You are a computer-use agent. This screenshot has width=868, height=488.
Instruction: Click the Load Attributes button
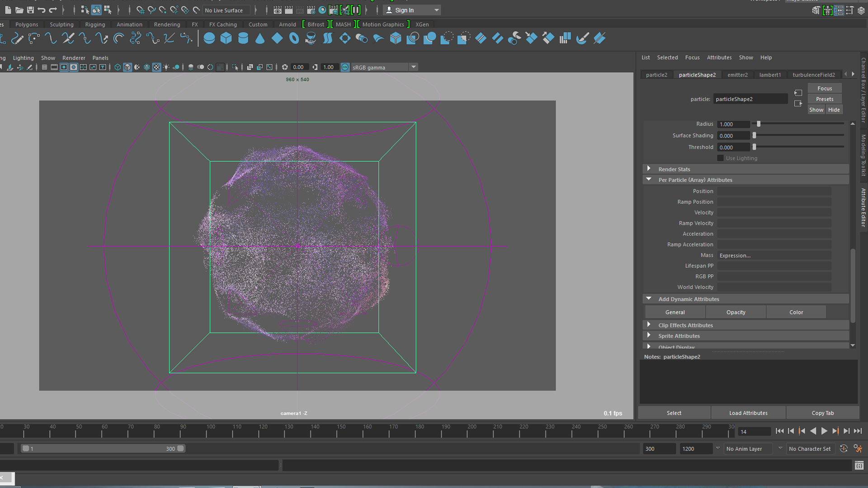click(x=748, y=413)
